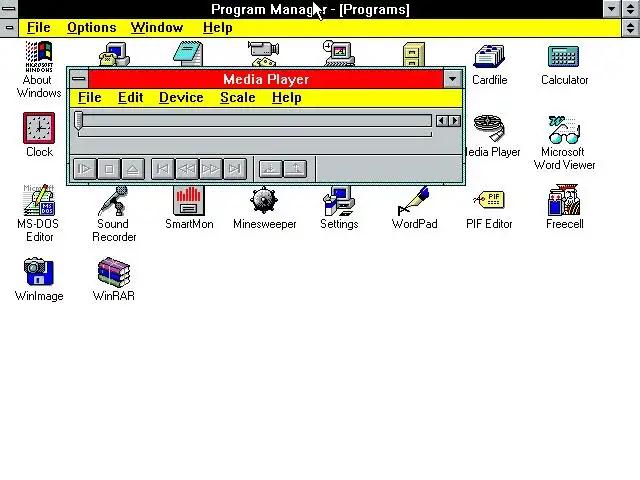Image resolution: width=640 pixels, height=480 pixels.
Task: Click the right scroll arrow beside slider
Action: pos(454,120)
